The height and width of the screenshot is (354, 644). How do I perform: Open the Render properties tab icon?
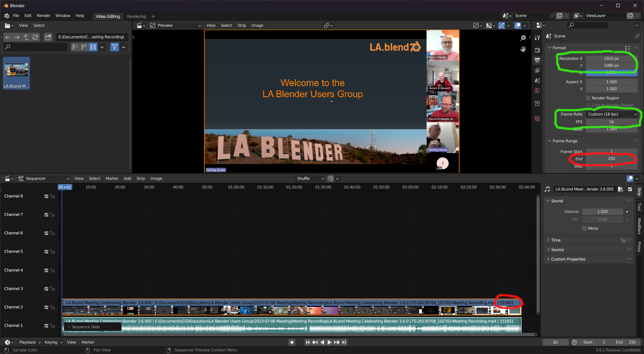(x=537, y=50)
